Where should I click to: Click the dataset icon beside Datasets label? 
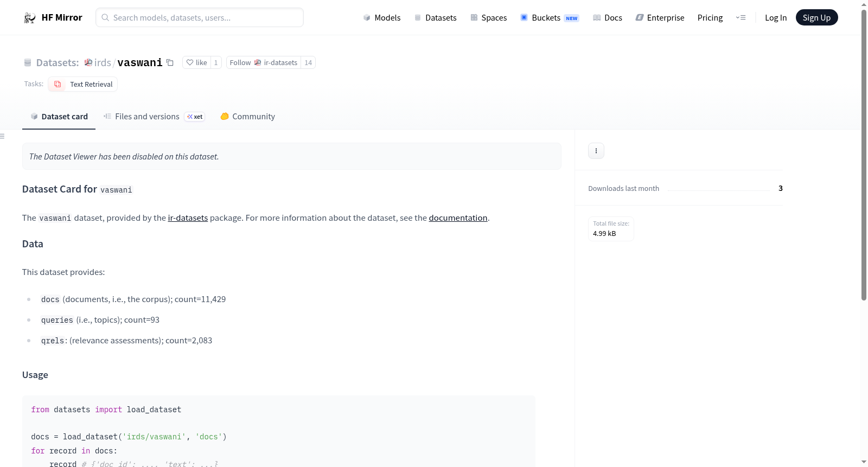(28, 62)
